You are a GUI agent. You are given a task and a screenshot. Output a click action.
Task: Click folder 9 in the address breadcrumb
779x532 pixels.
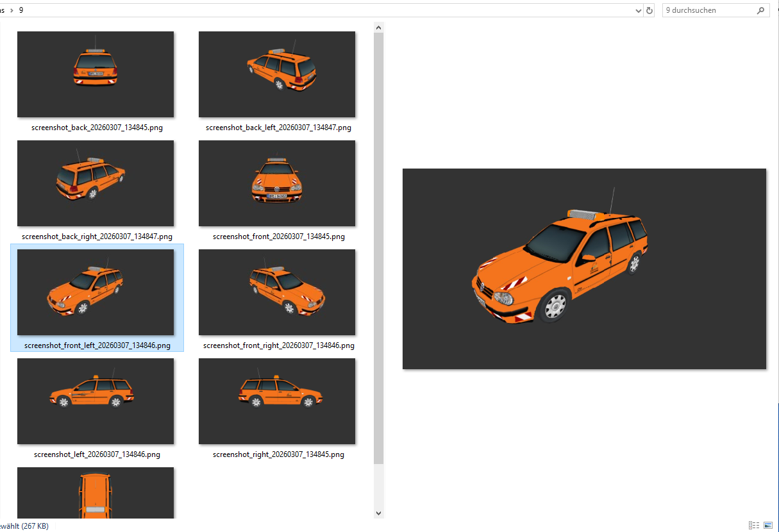point(21,10)
